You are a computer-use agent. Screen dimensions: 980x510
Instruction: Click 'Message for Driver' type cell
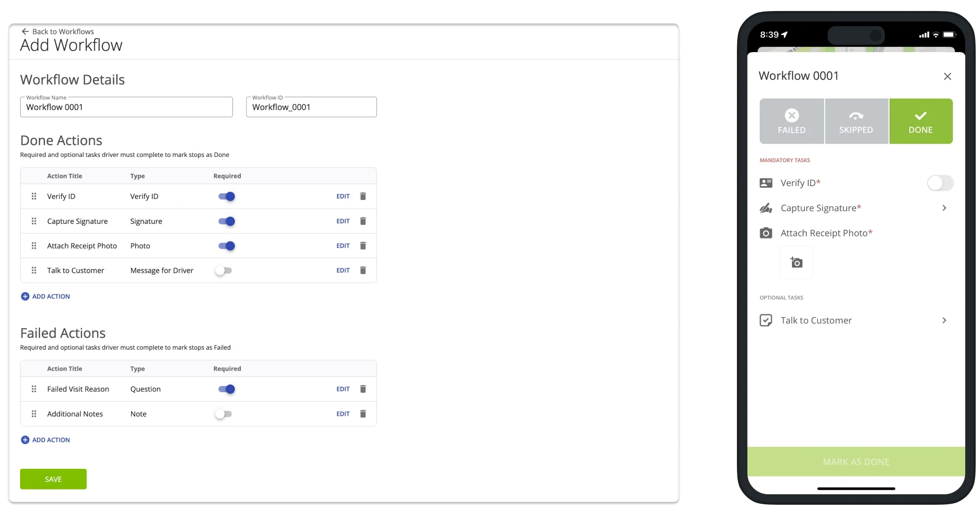pos(162,270)
